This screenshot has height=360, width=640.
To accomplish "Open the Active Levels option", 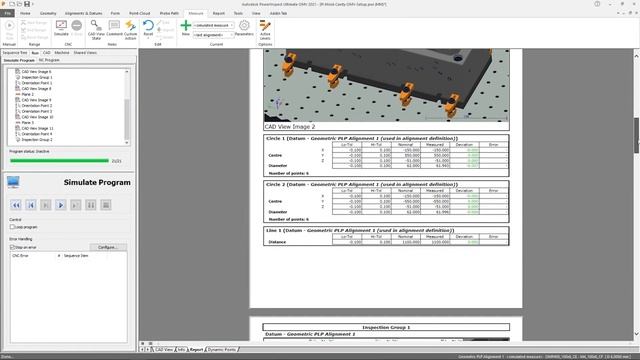I will point(265,30).
